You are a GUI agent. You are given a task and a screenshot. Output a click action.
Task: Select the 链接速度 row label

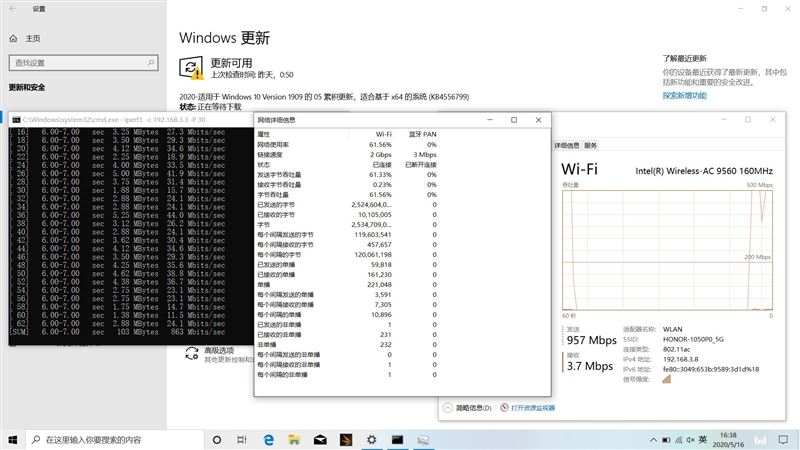[270, 155]
